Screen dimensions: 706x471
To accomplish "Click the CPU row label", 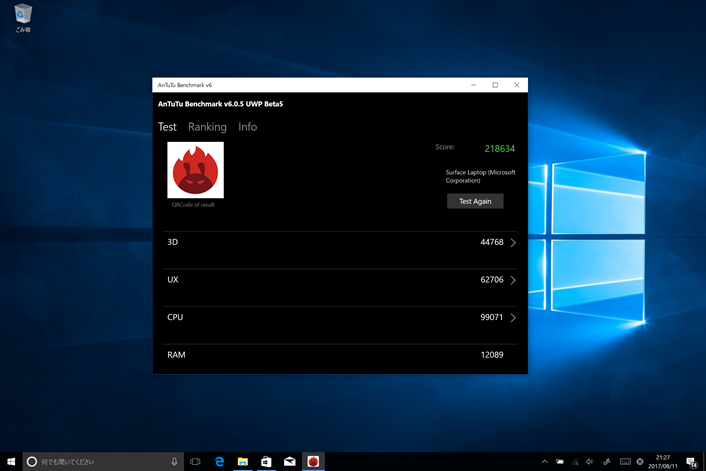I will (175, 317).
